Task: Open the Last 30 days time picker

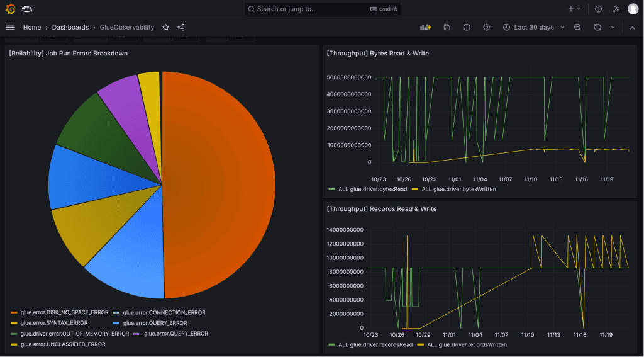Action: (533, 27)
